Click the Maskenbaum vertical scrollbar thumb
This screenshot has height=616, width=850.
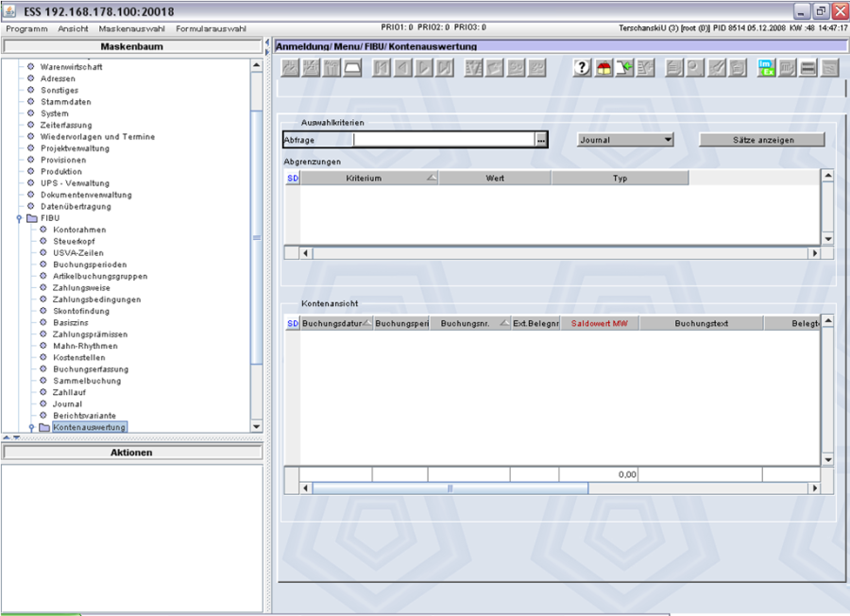click(257, 237)
